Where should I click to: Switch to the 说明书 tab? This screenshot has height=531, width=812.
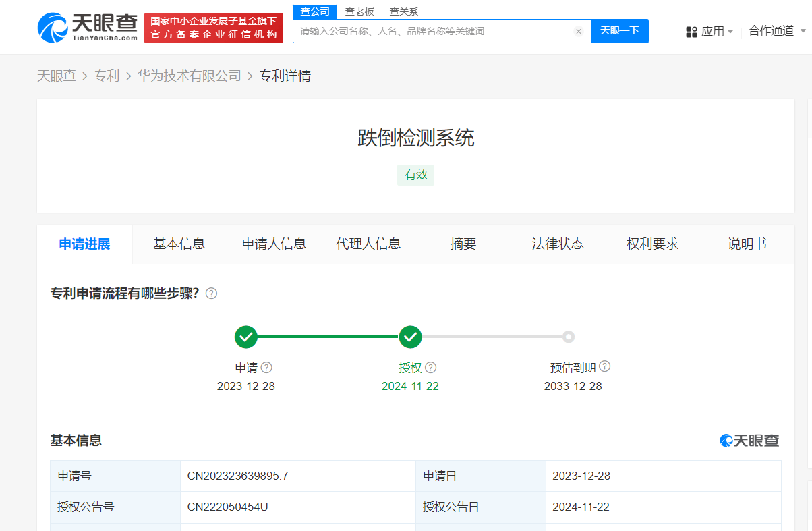747,244
